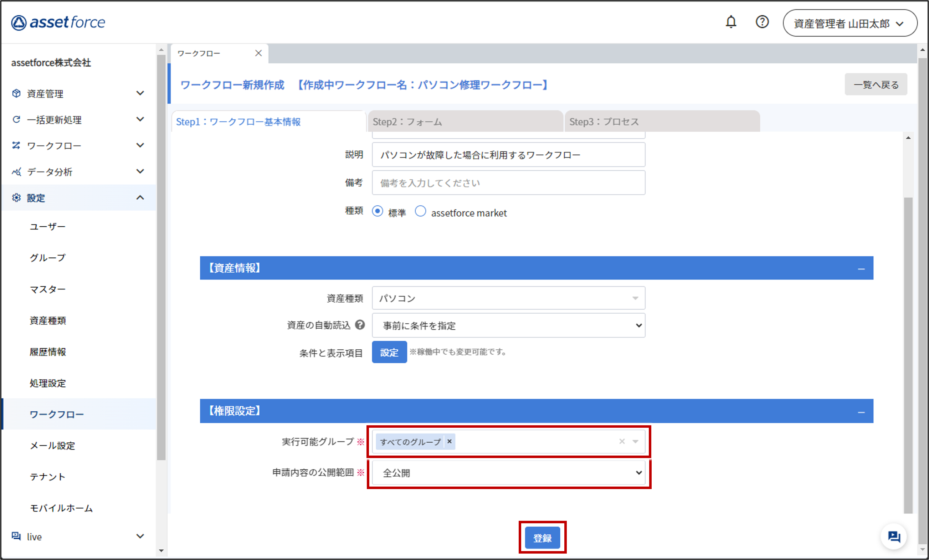Click the assetforce株式会社 company name
929x560 pixels.
51,63
